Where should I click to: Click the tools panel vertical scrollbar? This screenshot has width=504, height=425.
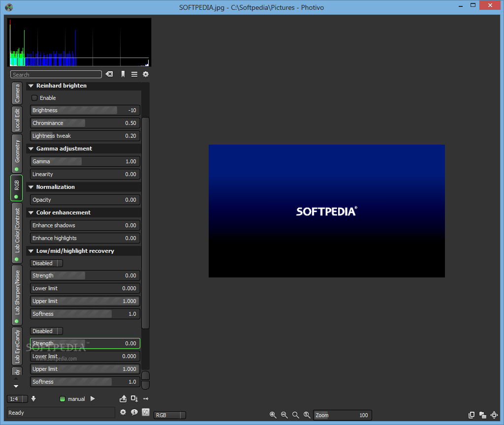pyautogui.click(x=145, y=223)
